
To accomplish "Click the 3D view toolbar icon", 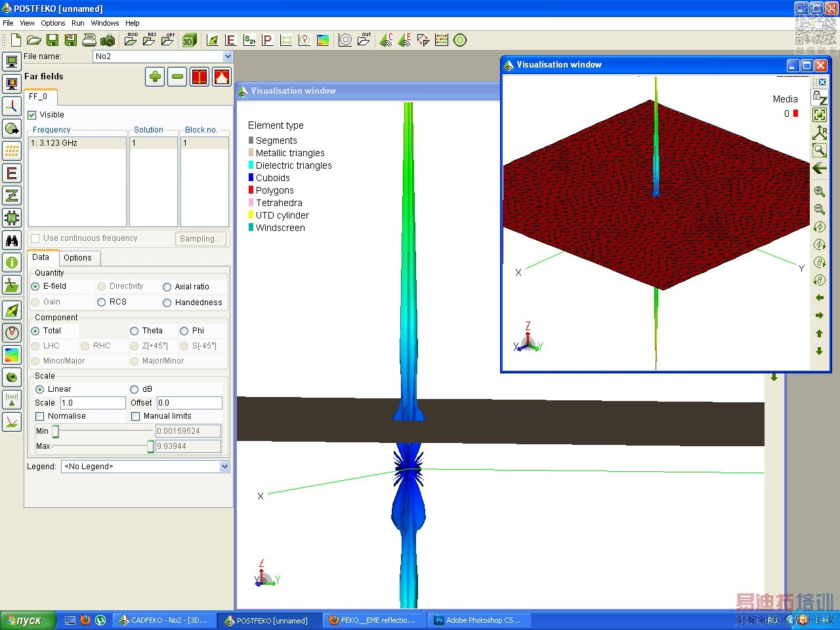I will (x=189, y=41).
